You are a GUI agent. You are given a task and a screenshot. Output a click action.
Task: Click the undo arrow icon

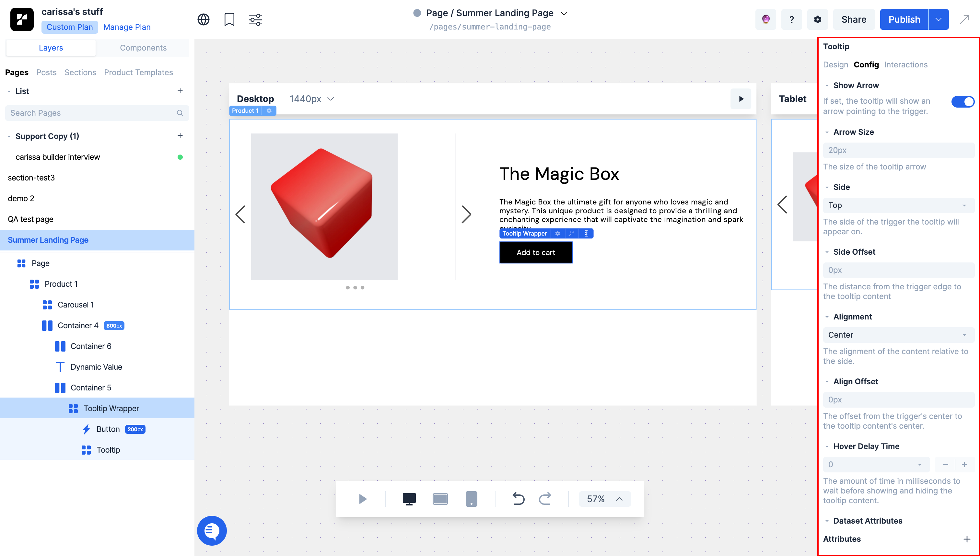point(518,499)
